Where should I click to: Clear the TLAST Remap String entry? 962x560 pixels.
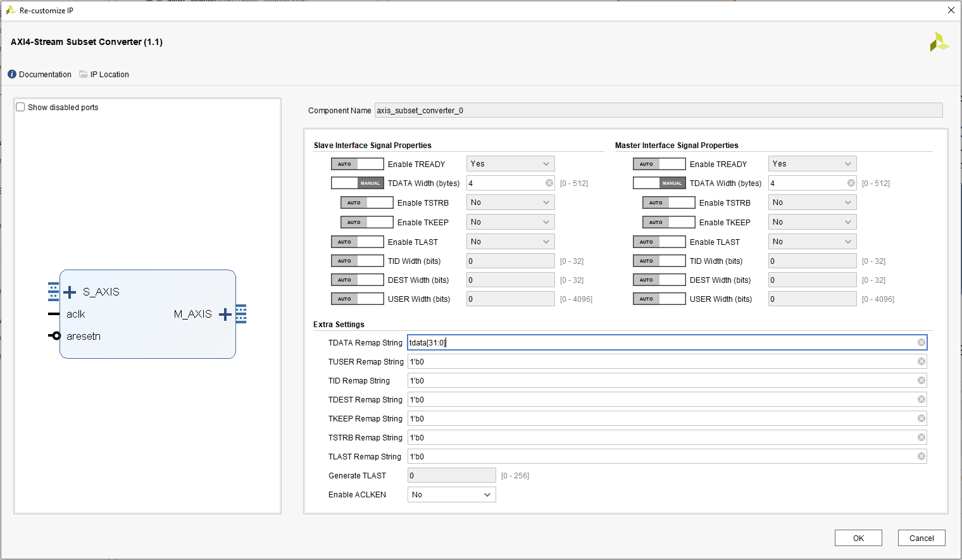pos(921,456)
